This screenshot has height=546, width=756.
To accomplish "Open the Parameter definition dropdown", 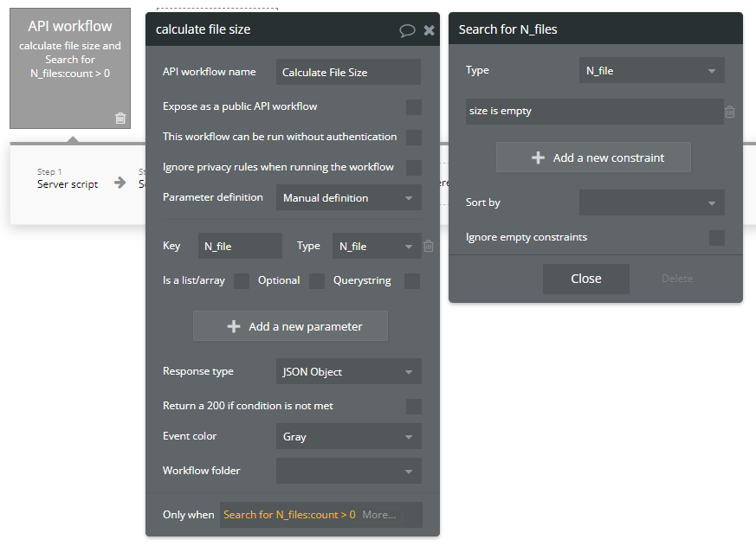I will [x=348, y=198].
